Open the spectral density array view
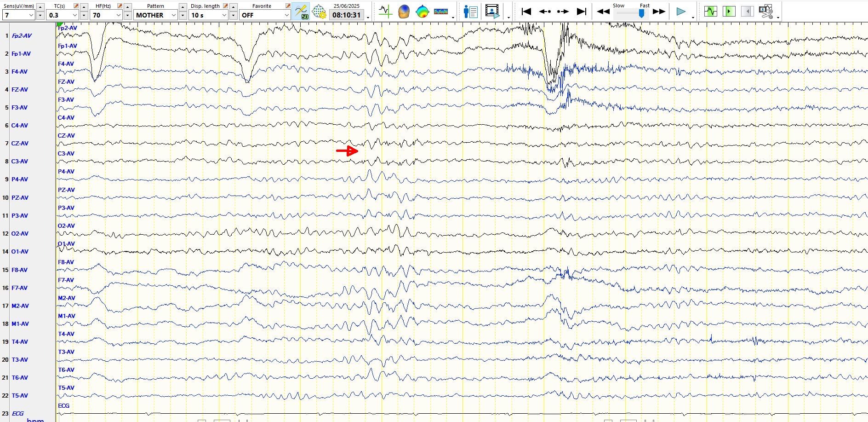868x422 pixels. 441,12
